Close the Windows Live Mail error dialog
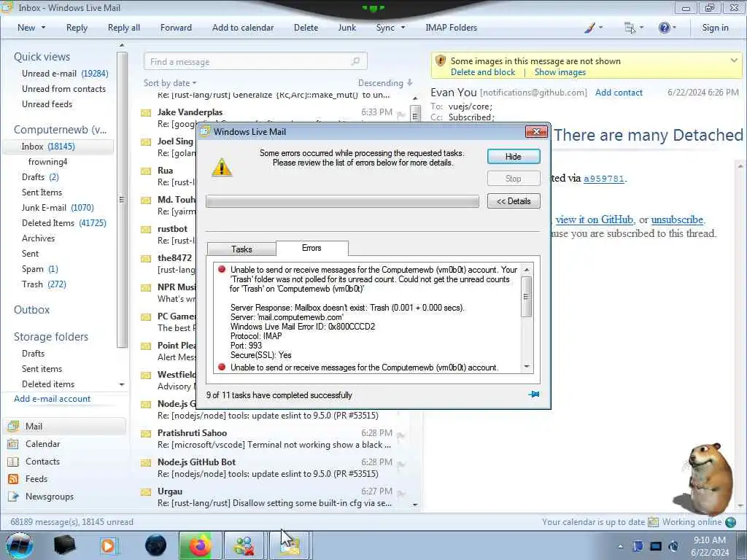 (x=536, y=132)
